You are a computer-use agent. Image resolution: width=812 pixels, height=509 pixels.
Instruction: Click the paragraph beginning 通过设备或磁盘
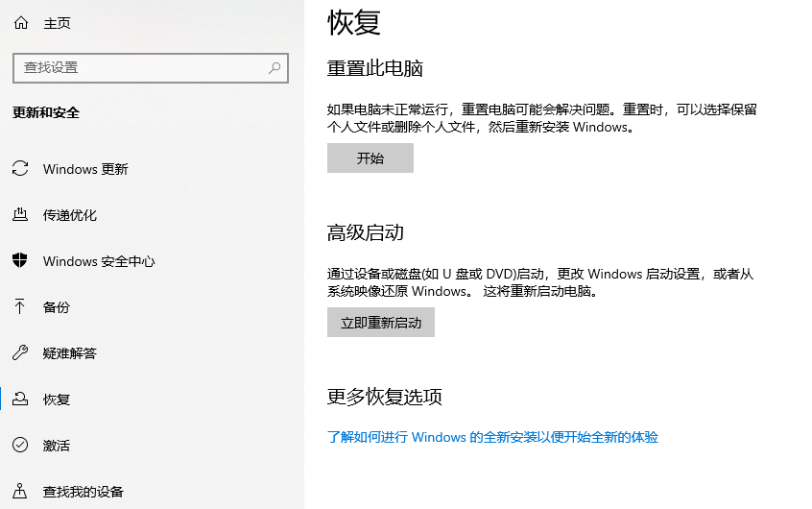(x=540, y=282)
